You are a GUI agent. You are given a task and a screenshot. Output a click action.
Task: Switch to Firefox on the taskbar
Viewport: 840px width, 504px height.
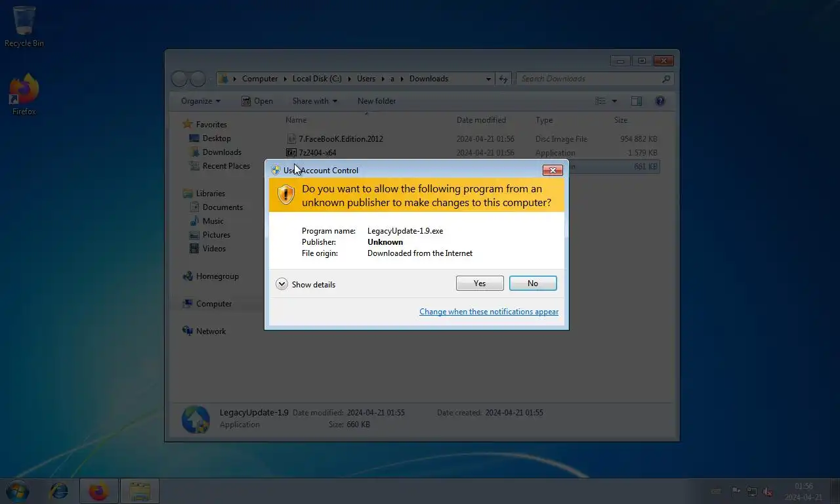coord(99,491)
